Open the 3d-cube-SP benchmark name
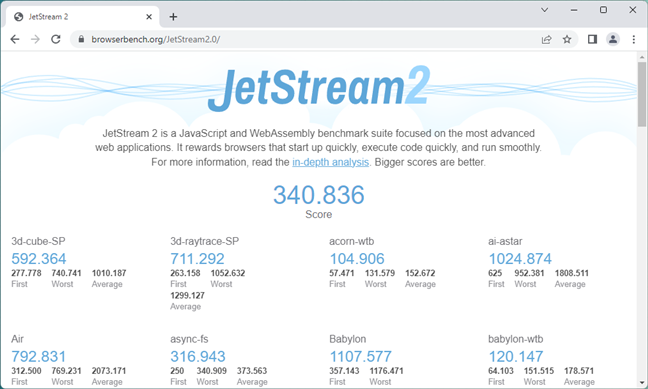Screen dimensions: 648x389 click(x=38, y=241)
